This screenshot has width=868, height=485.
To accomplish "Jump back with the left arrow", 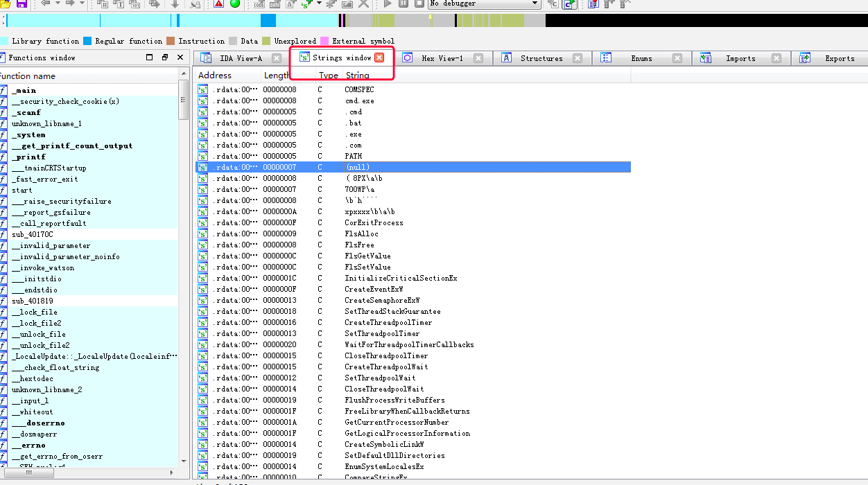I will pos(45,3).
